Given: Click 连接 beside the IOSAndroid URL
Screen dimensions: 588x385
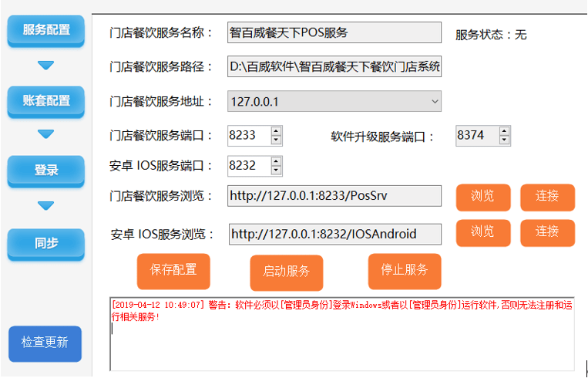Looking at the screenshot, I should click(x=547, y=233).
